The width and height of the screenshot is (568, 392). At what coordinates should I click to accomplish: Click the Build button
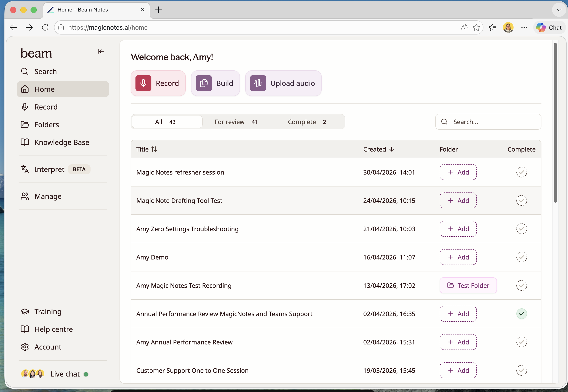[x=215, y=83]
